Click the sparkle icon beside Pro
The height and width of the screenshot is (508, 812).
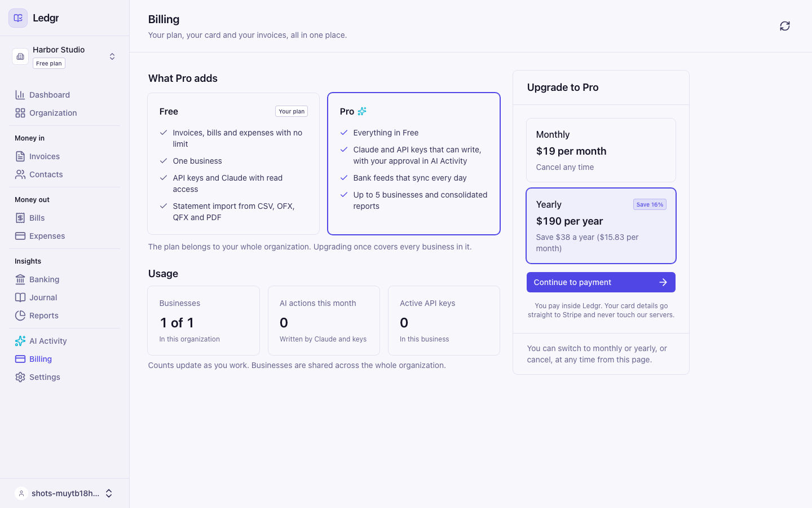click(362, 111)
